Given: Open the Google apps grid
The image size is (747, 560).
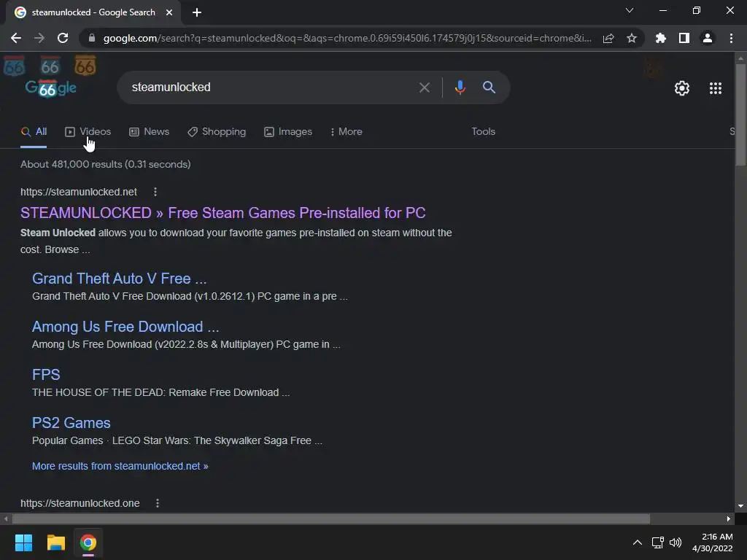Looking at the screenshot, I should tap(716, 88).
